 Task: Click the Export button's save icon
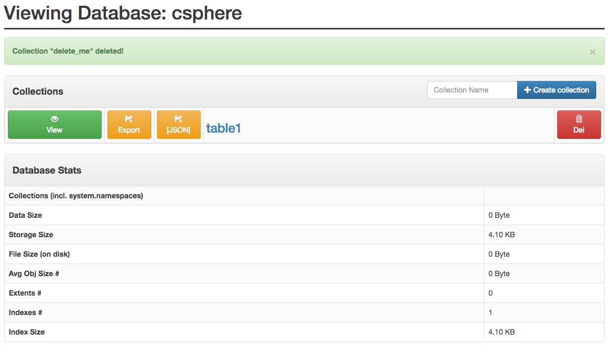tap(129, 119)
